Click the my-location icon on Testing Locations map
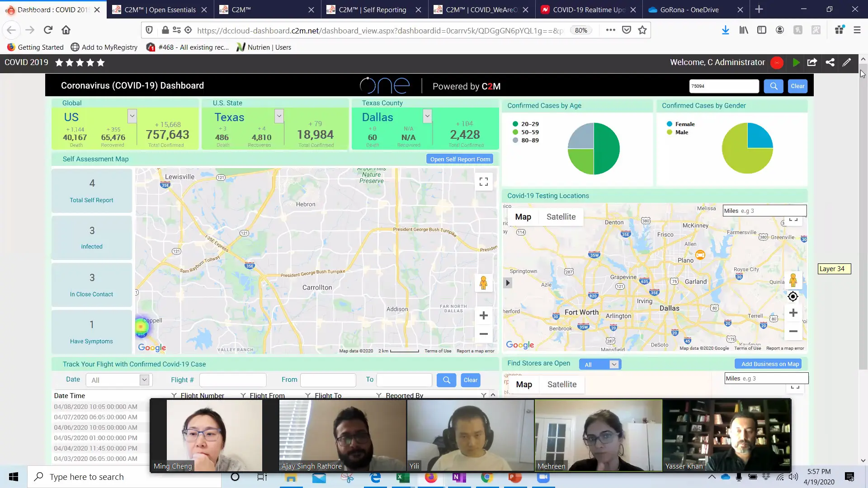Screen dimensions: 868x488 coord(793,296)
